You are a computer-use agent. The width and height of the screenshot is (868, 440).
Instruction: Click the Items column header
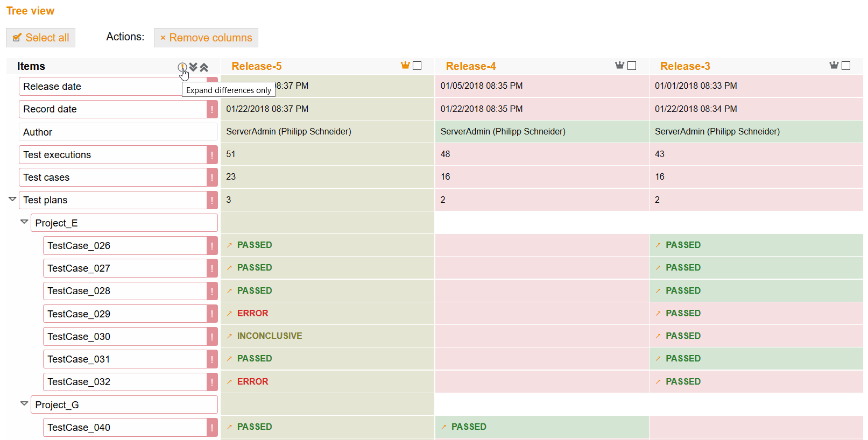coord(31,66)
